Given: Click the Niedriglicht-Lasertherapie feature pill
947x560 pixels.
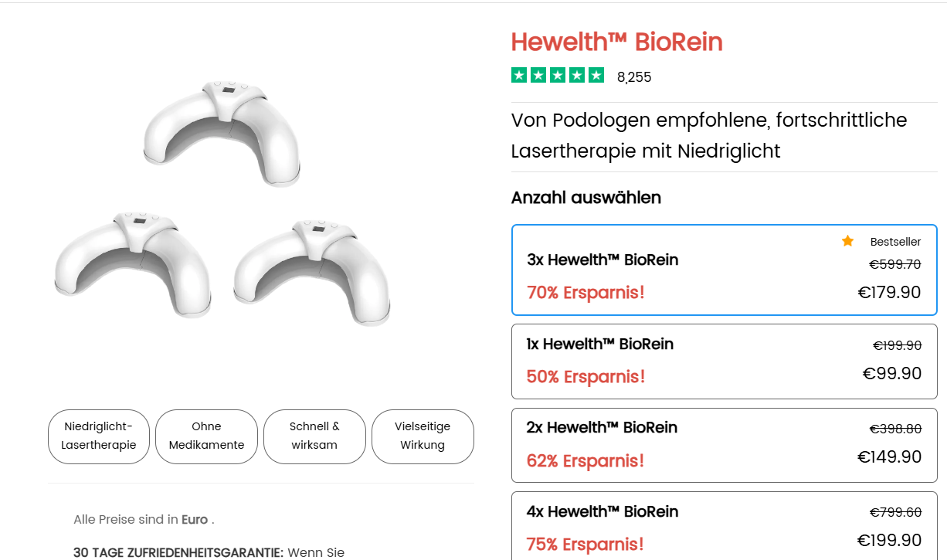Looking at the screenshot, I should pyautogui.click(x=99, y=436).
